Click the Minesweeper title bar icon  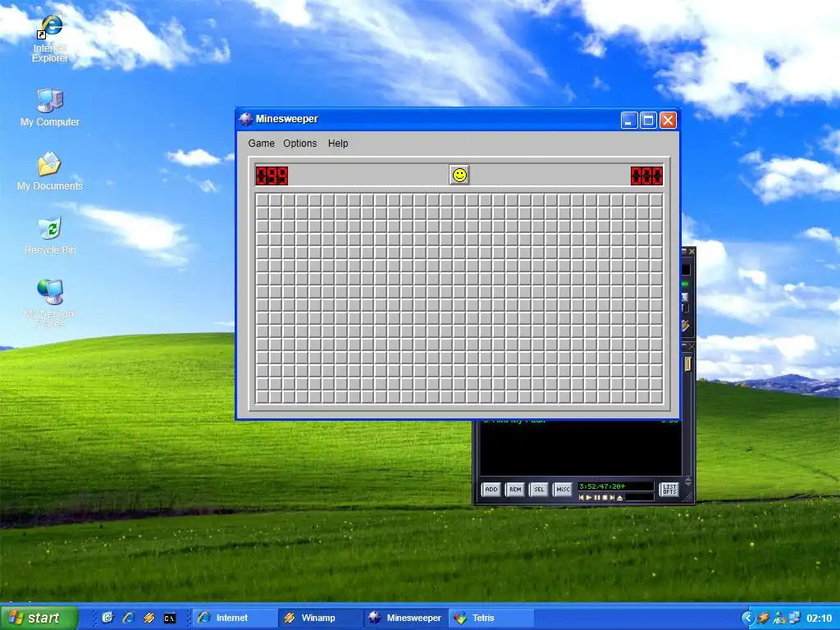(x=246, y=119)
